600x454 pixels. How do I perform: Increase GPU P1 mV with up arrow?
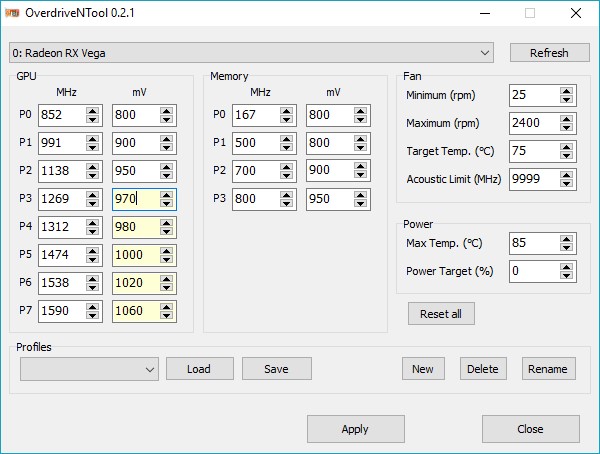pos(166,139)
